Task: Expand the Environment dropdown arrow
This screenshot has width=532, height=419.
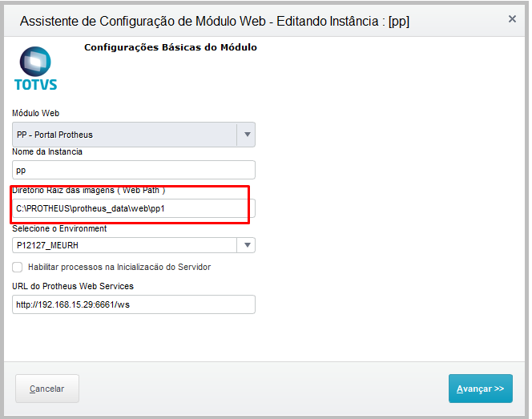Action: pyautogui.click(x=247, y=245)
